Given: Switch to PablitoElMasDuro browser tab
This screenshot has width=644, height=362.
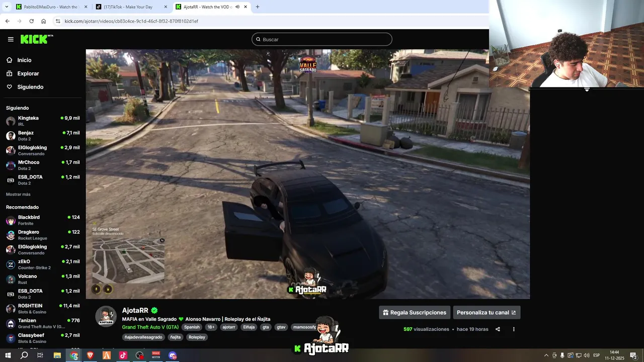Looking at the screenshot, I should click(x=50, y=7).
